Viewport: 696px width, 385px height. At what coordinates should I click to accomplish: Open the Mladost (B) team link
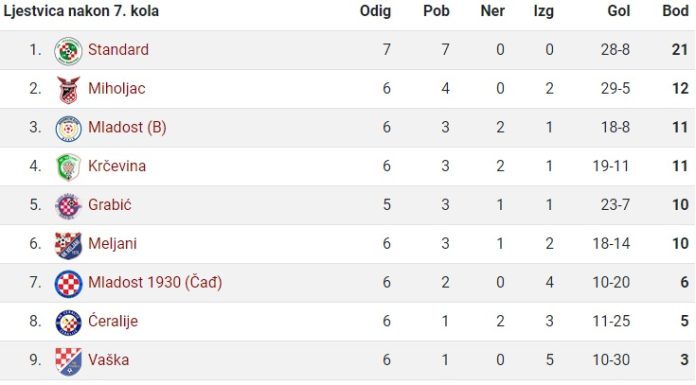coord(127,127)
